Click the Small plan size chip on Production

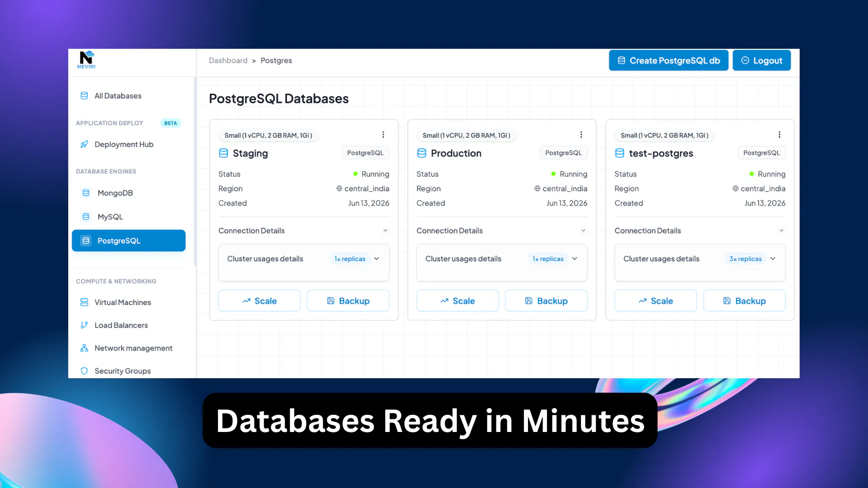pyautogui.click(x=467, y=136)
